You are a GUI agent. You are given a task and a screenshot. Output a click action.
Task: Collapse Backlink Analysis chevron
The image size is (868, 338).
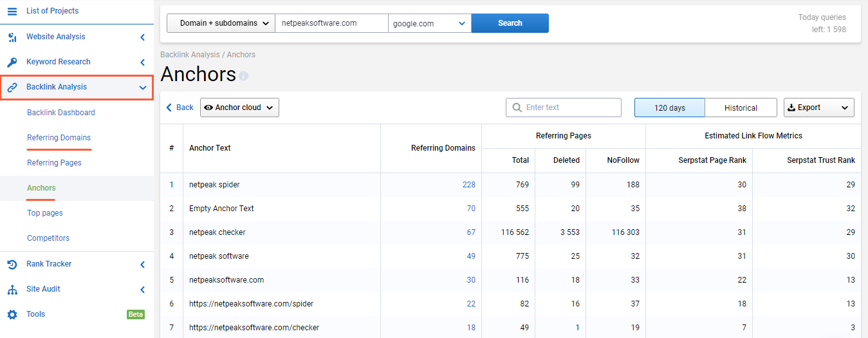[x=143, y=88]
